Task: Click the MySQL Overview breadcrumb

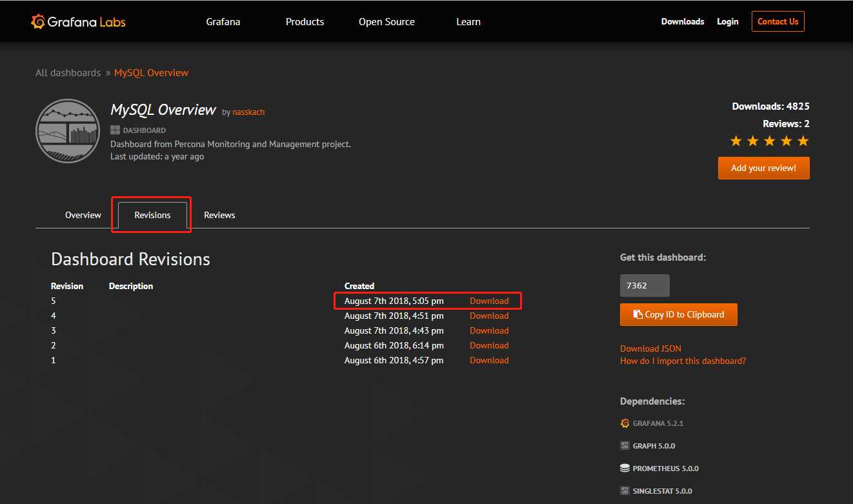Action: tap(151, 73)
